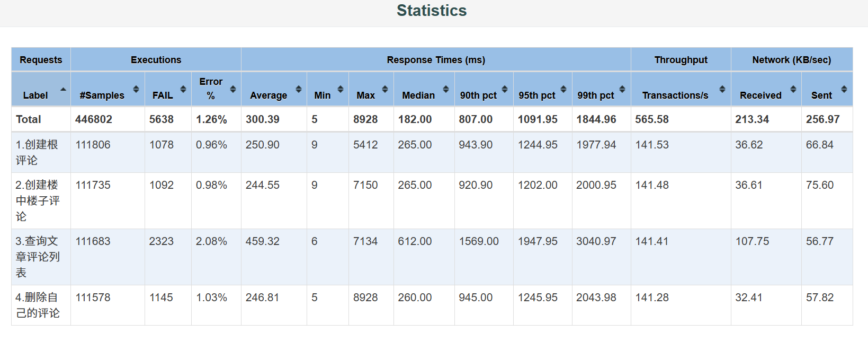Screen dimensions: 868x341
Task: Click total average value 300.39
Action: 263,119
